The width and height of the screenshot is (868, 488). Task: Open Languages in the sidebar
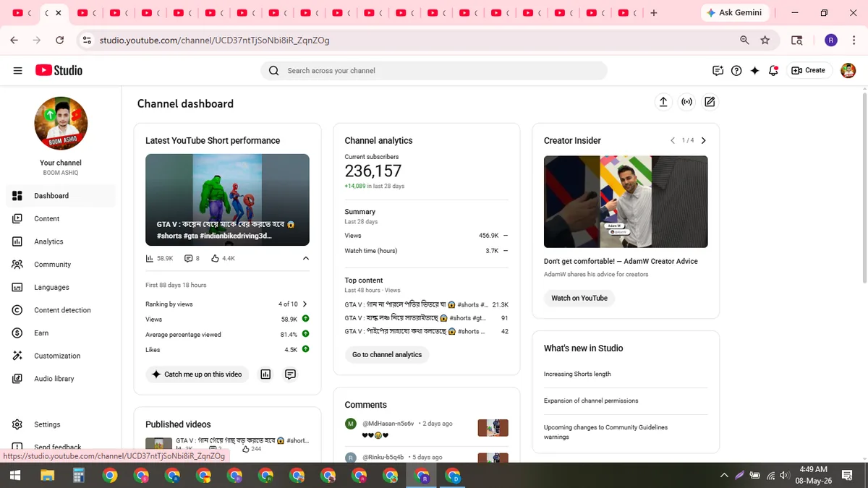pyautogui.click(x=61, y=287)
